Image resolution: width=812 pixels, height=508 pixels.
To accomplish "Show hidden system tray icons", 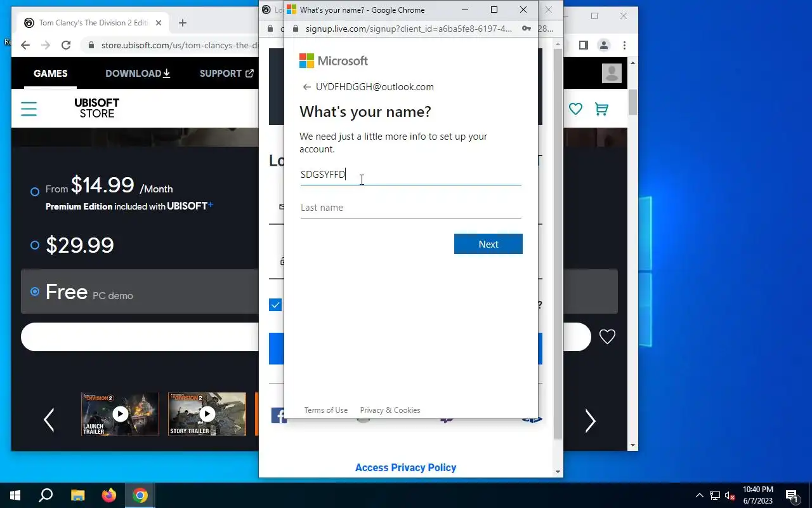I will click(x=700, y=495).
